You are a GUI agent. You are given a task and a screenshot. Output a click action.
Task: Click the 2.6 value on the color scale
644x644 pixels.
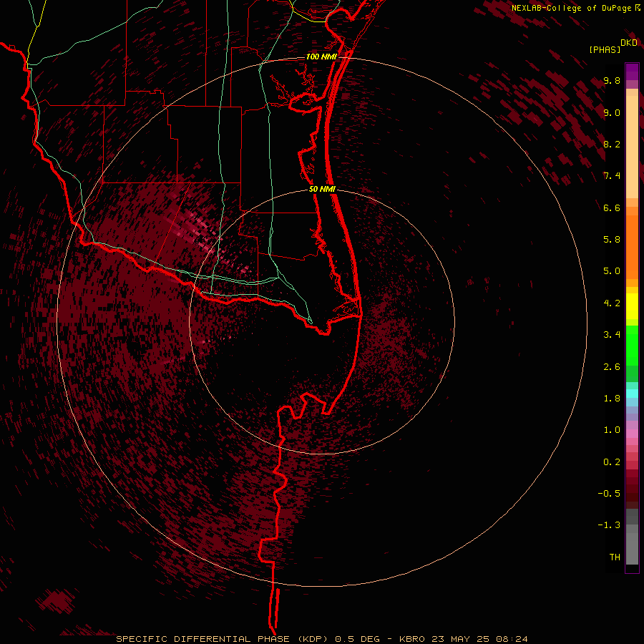612,367
